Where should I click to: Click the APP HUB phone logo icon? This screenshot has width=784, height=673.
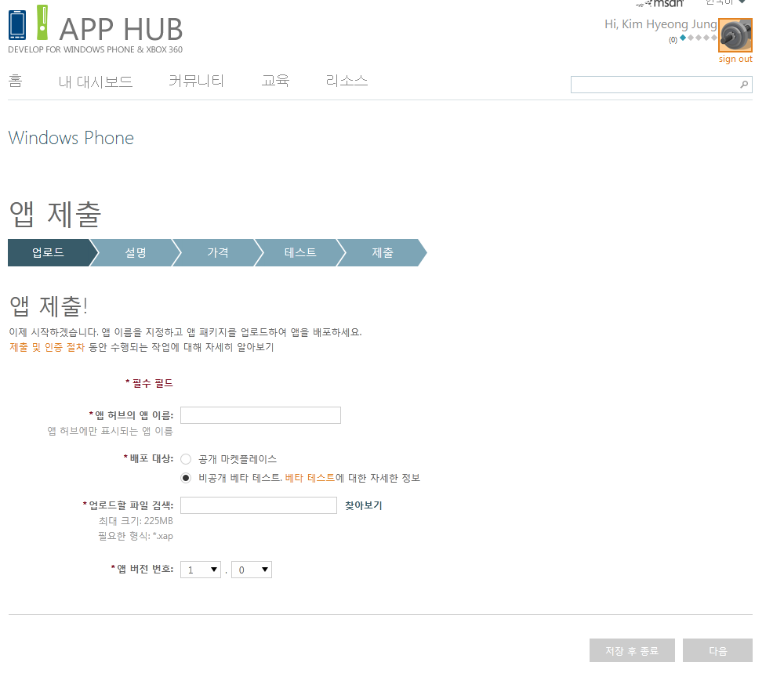coord(17,24)
